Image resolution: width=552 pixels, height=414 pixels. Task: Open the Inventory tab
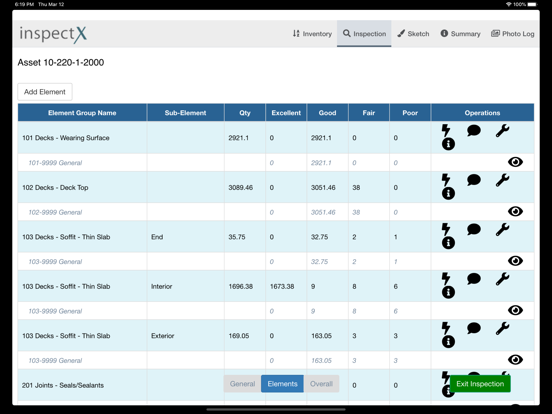[x=312, y=34]
